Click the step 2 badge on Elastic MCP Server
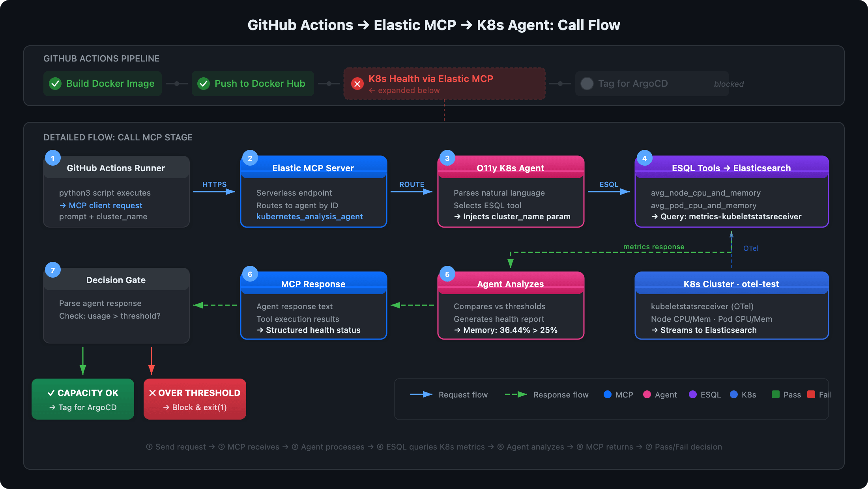Viewport: 868px width, 489px height. [x=249, y=158]
